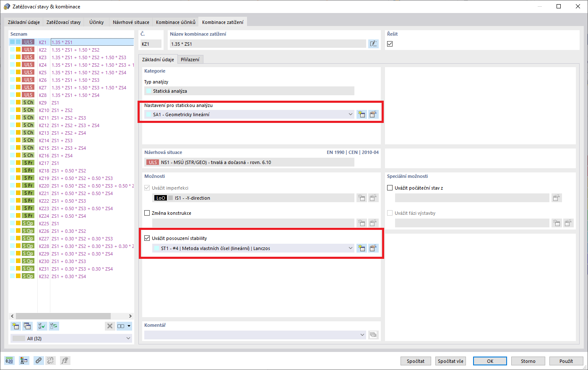588x370 pixels.
Task: Rename KZ1 using the pencil icon
Action: [x=373, y=44]
